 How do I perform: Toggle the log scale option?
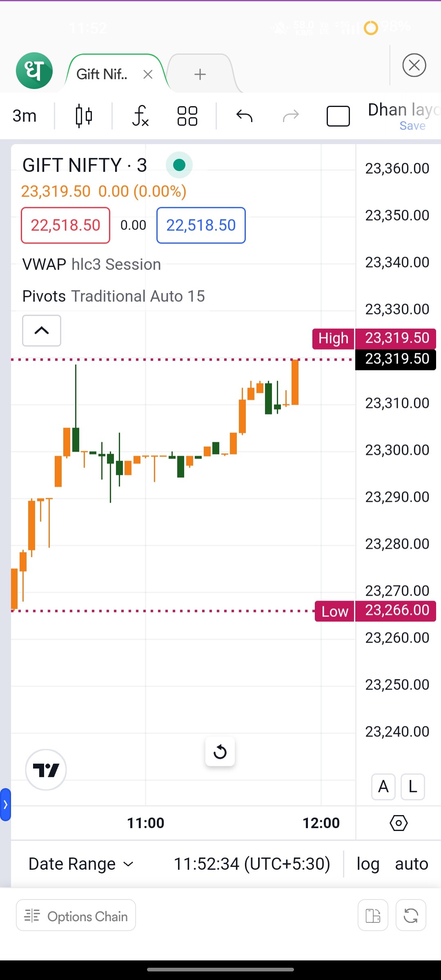point(368,864)
